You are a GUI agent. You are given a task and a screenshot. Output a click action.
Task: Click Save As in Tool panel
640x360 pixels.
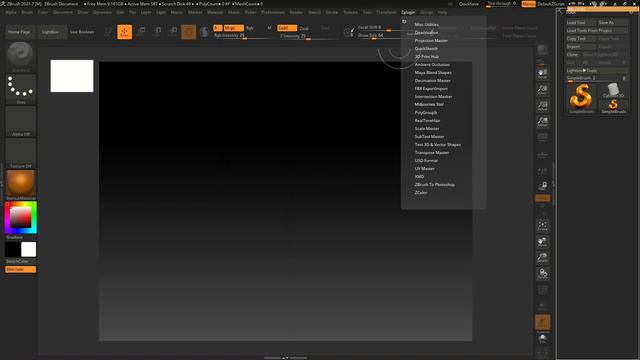coord(613,22)
